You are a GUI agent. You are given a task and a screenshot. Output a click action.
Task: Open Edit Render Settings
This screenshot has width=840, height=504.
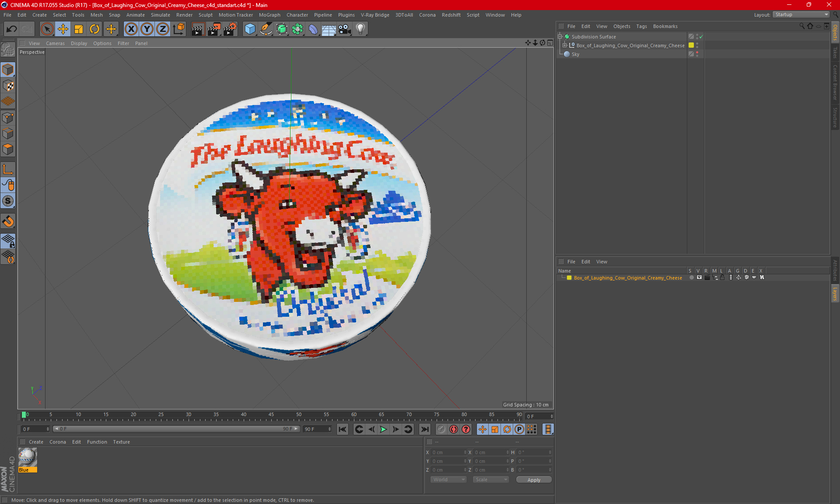click(230, 29)
